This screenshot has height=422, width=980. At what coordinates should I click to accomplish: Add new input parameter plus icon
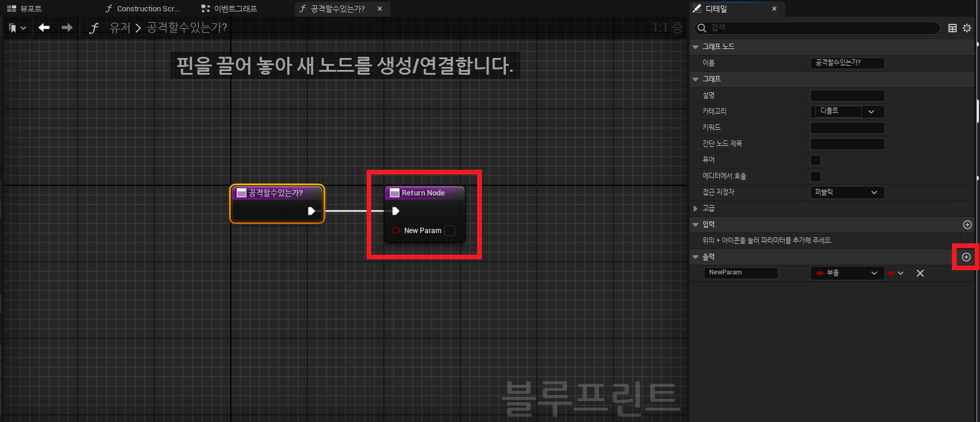coord(967,225)
